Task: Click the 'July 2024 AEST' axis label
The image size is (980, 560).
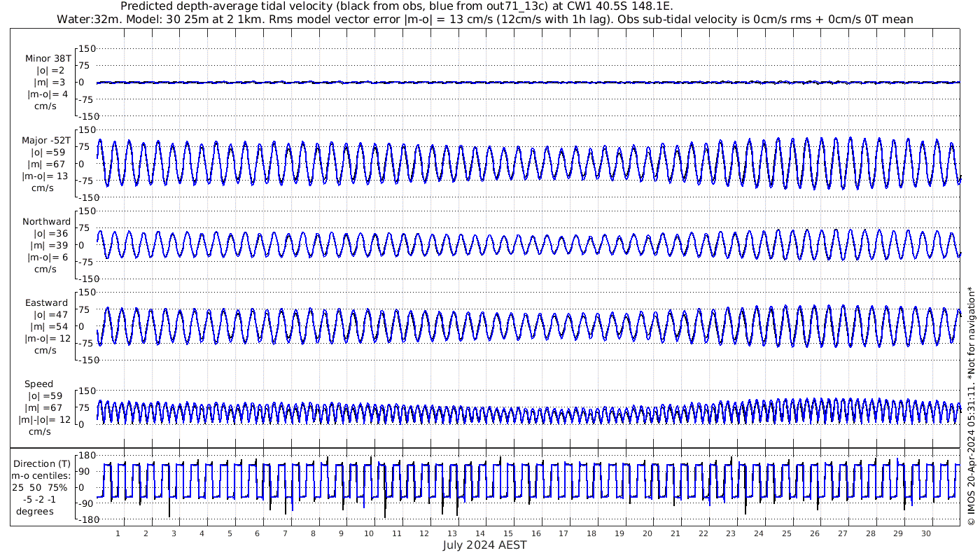Action: click(484, 545)
